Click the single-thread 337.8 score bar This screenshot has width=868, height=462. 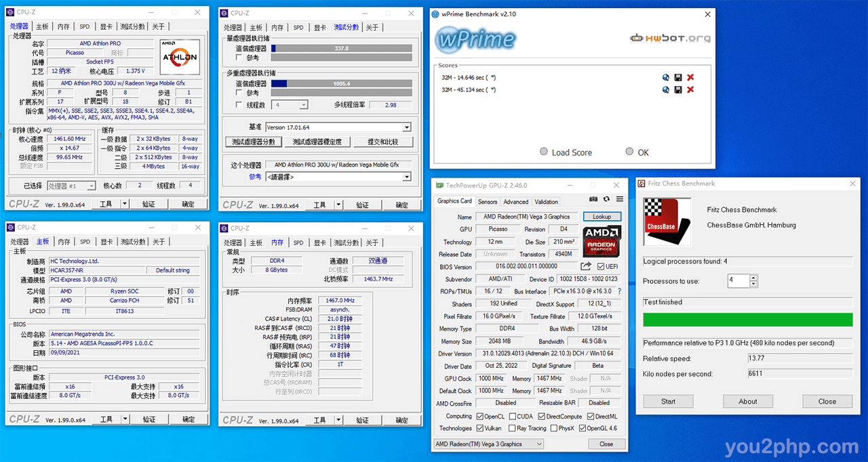click(x=341, y=48)
